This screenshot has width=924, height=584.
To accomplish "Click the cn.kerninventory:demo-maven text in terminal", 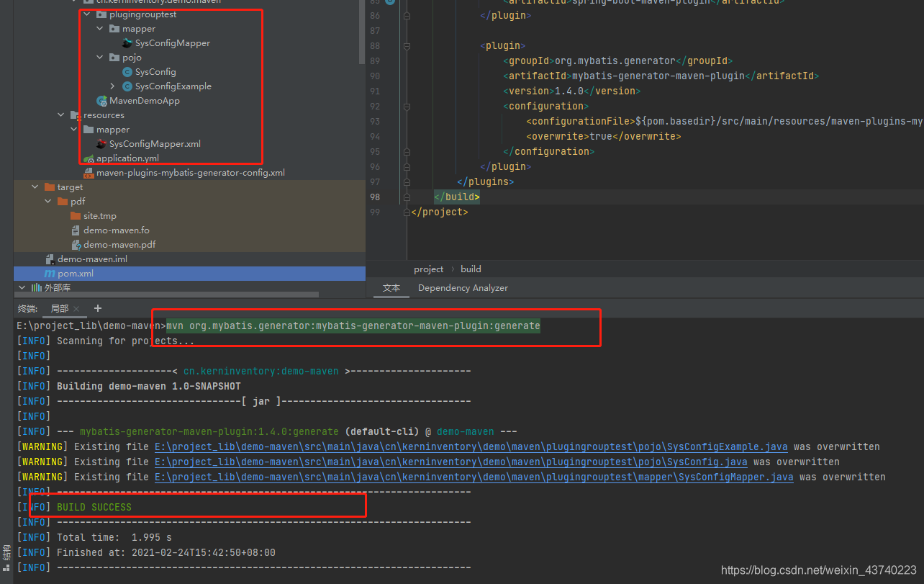I will pos(261,371).
